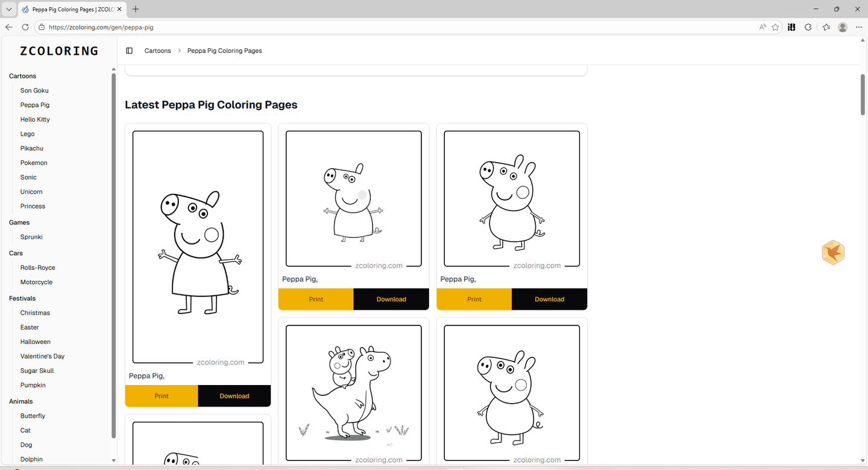The width and height of the screenshot is (868, 470).
Task: Open the browser profile avatar
Action: [843, 27]
